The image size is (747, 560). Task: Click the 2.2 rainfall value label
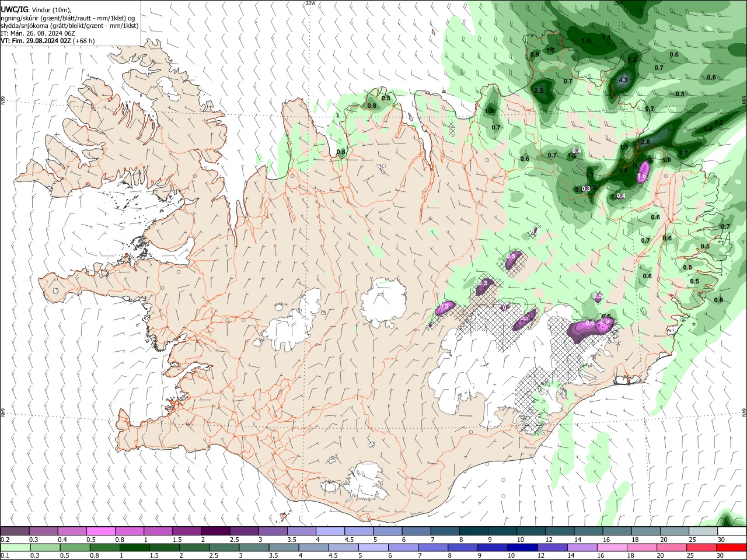tap(539, 90)
